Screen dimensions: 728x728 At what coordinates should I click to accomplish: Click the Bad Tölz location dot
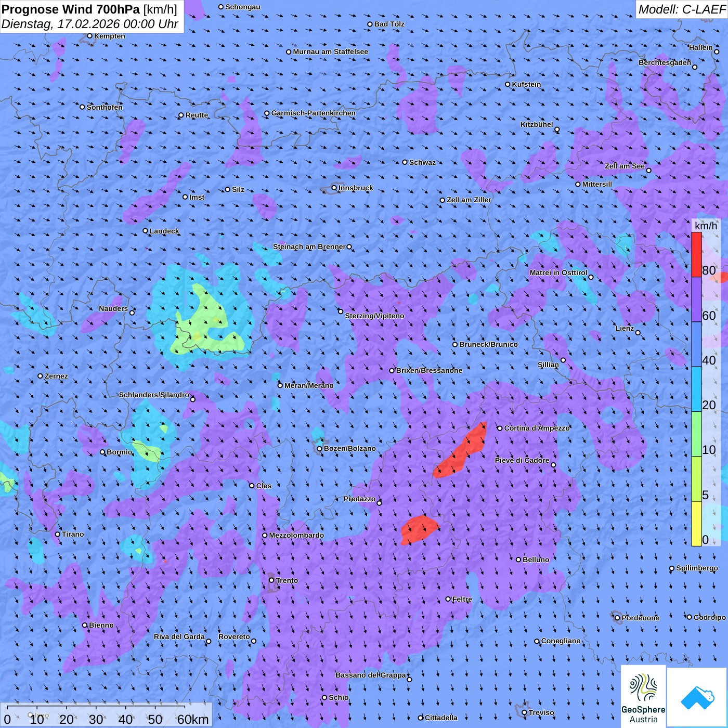pyautogui.click(x=370, y=24)
